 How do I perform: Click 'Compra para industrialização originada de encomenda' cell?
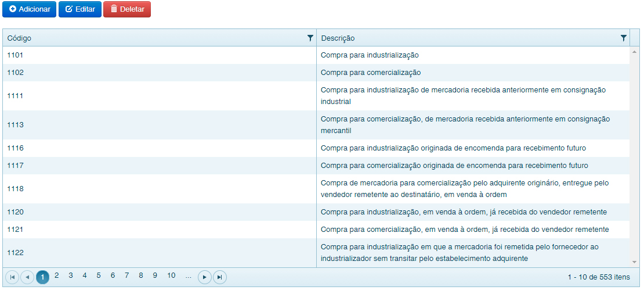(x=473, y=148)
